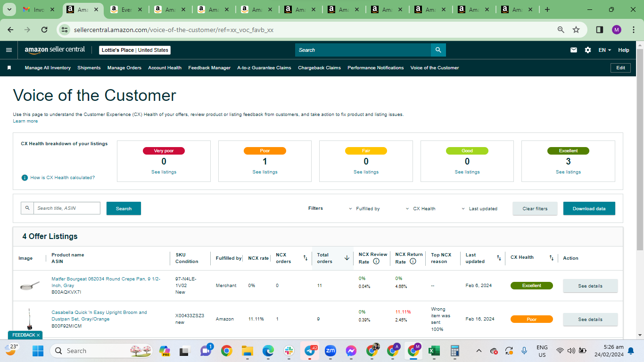Click the search magnifier button in Seller Central header

pyautogui.click(x=438, y=50)
